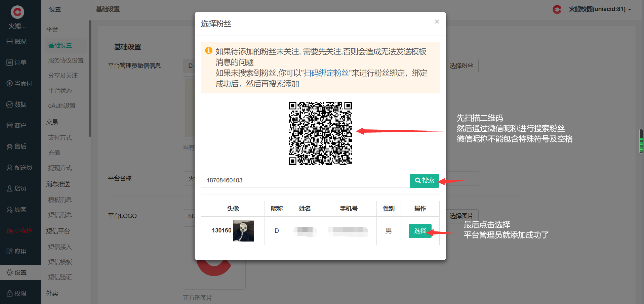Screen dimensions: 644x304
Task: Click the account logo beside 火鲤校园
Action: point(557,9)
